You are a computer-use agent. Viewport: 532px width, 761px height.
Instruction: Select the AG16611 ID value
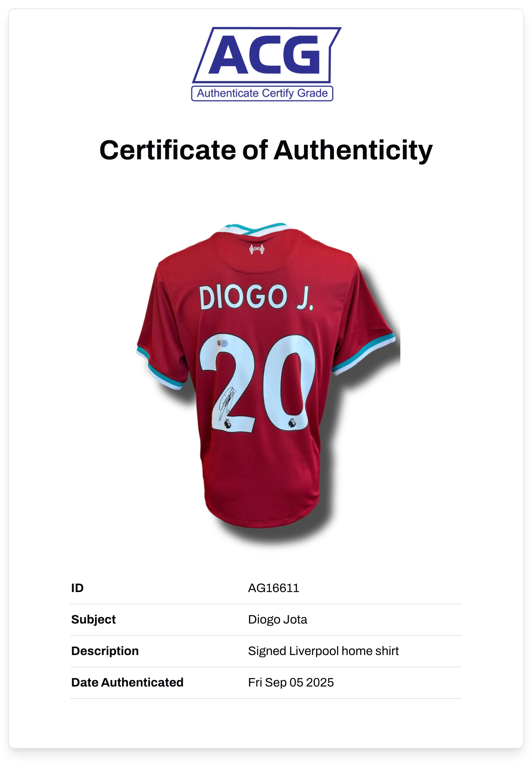(273, 588)
